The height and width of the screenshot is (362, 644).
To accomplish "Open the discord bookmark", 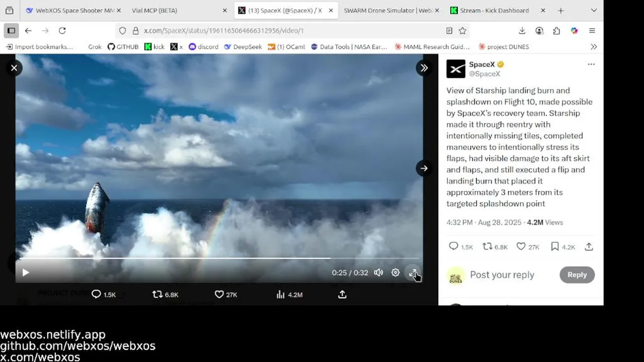I will (x=203, y=47).
